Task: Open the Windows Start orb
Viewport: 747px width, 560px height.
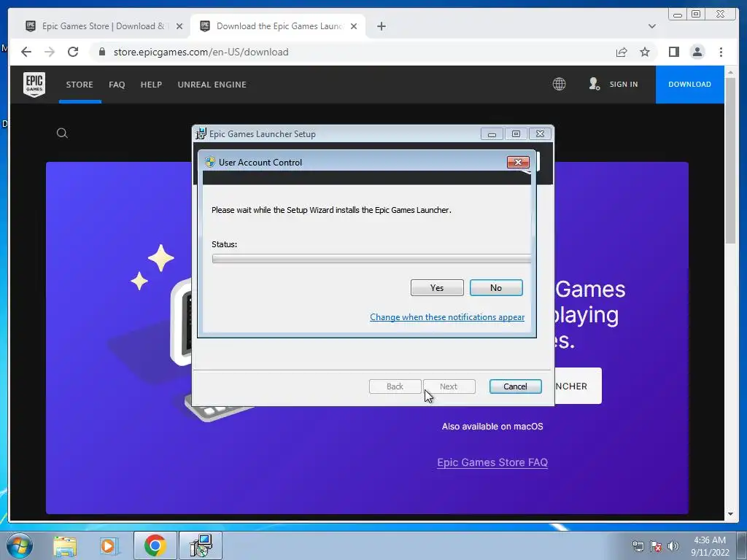Action: point(19,545)
